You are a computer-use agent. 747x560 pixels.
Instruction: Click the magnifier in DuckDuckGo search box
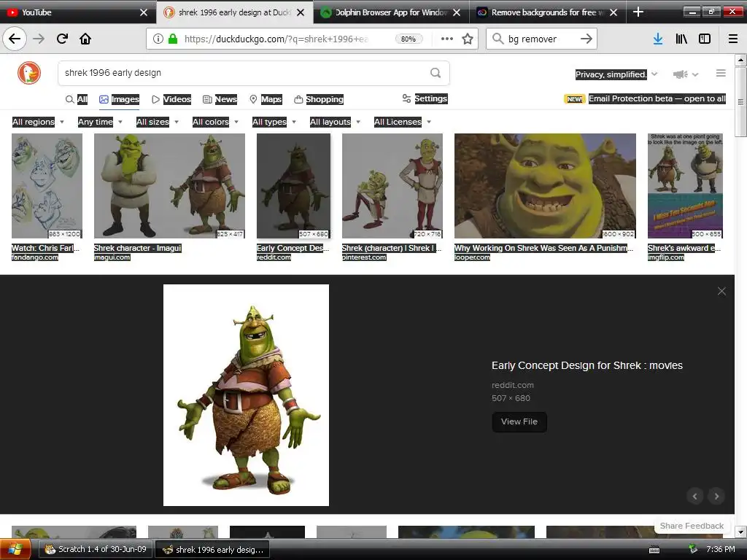[436, 73]
